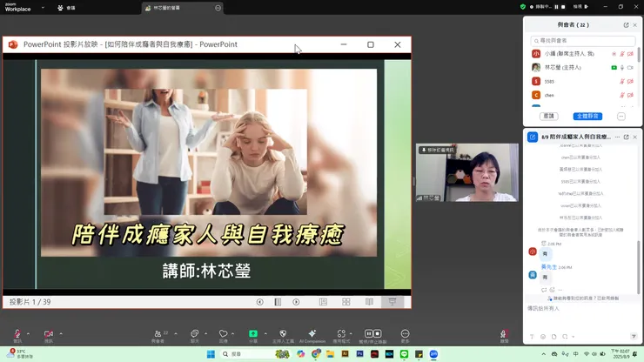Click the PowerPoint Slide Show view icon
This screenshot has width=644, height=362.
click(392, 302)
